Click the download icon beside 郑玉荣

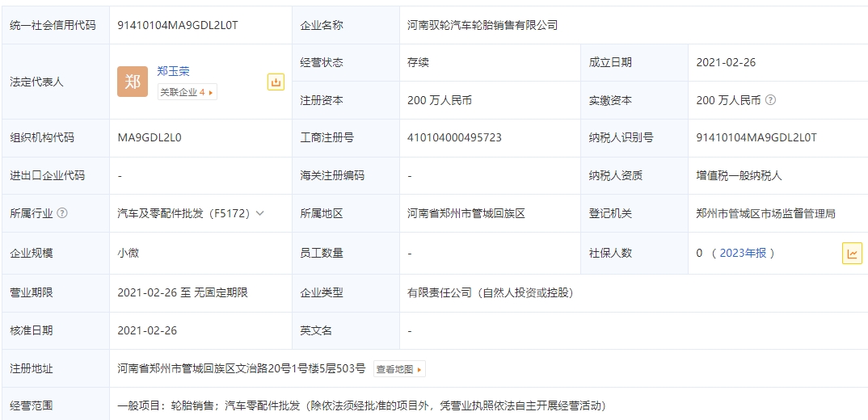coord(276,82)
